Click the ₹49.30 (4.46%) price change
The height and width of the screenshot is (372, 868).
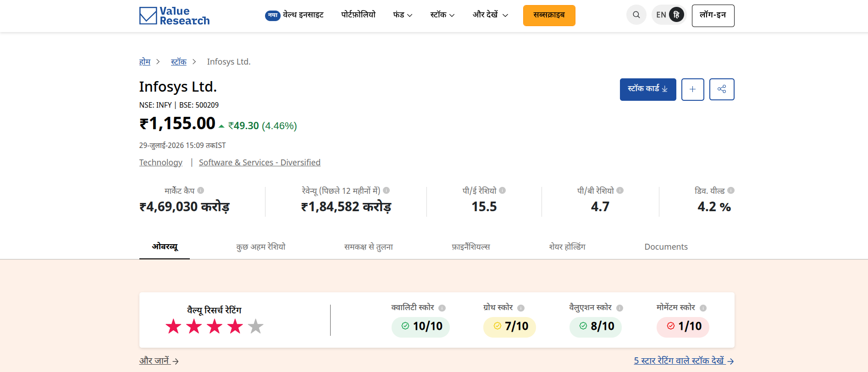(x=262, y=126)
